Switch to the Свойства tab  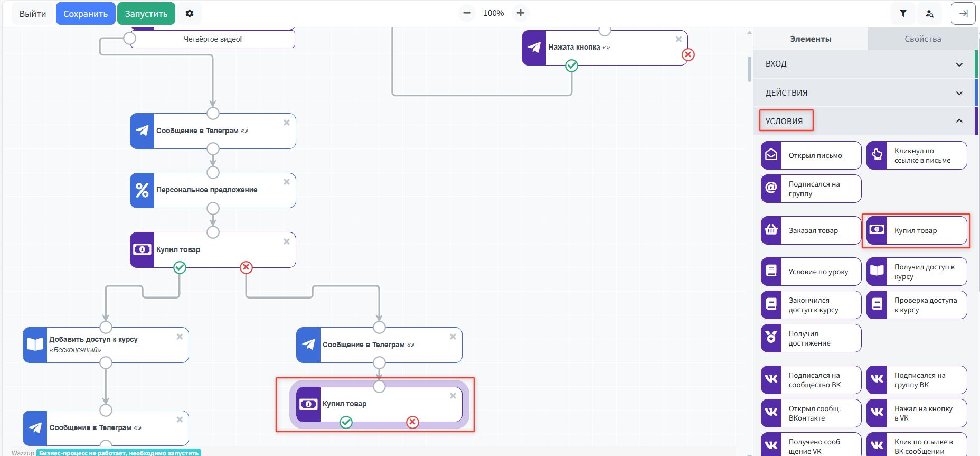922,39
